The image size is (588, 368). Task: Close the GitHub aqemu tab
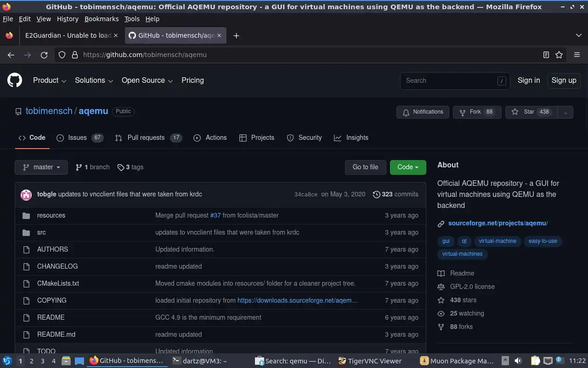pos(219,35)
